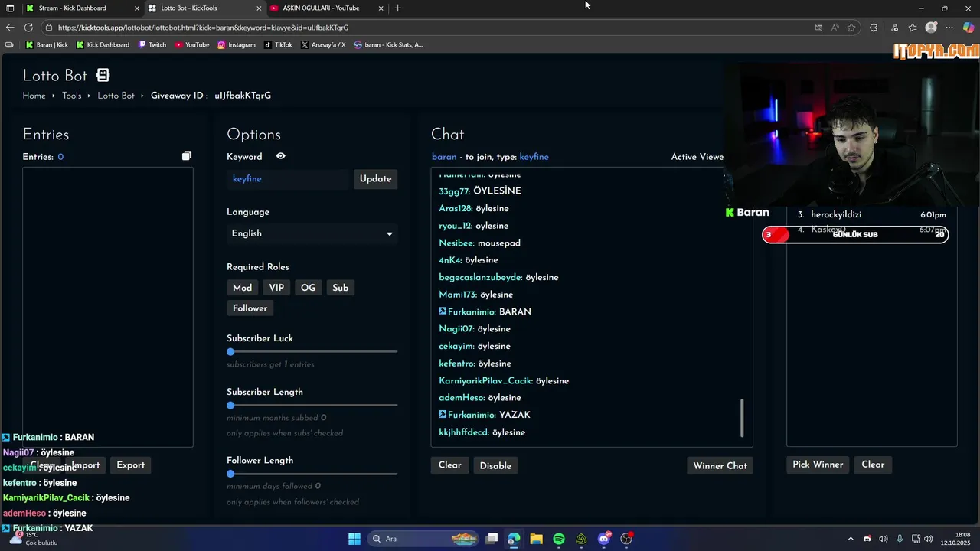Toggle the Mod required role

click(x=242, y=288)
